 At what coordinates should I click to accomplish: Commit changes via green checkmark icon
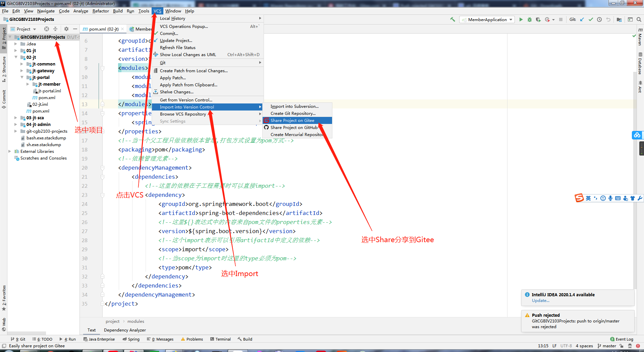591,19
